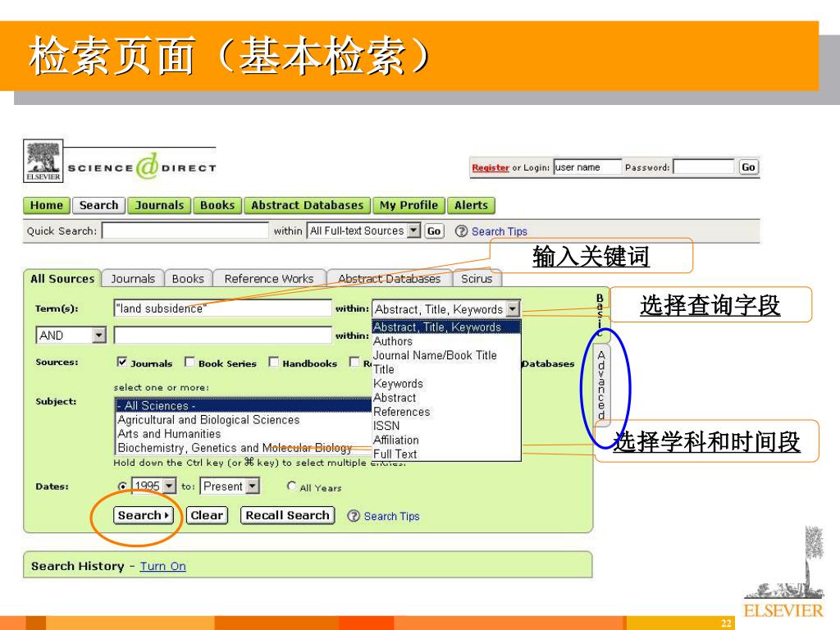This screenshot has height=630, width=840.
Task: Open the Alerts navigation button
Action: [471, 205]
